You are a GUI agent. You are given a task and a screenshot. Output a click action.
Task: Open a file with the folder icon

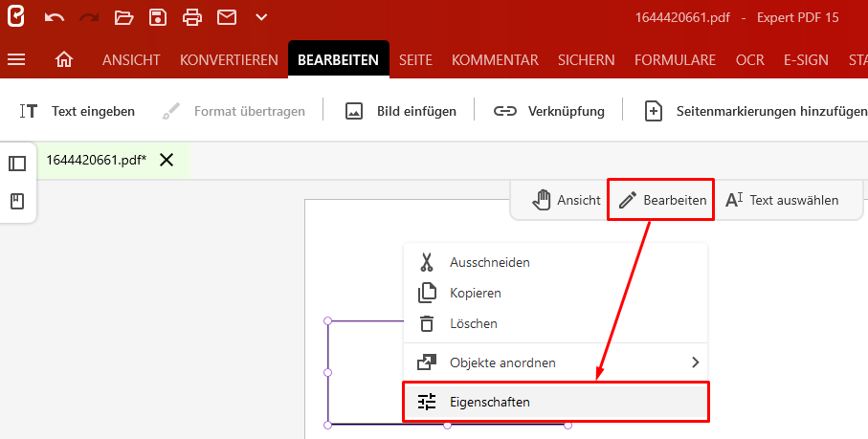(123, 17)
